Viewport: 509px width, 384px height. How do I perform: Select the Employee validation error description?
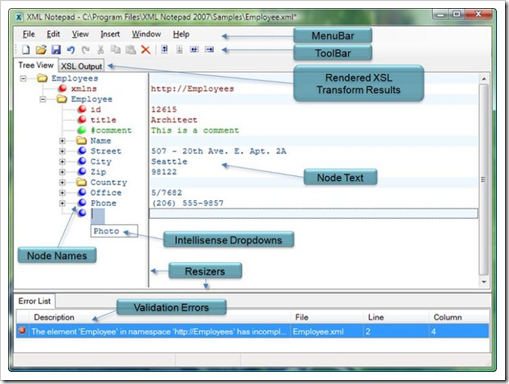pos(159,332)
